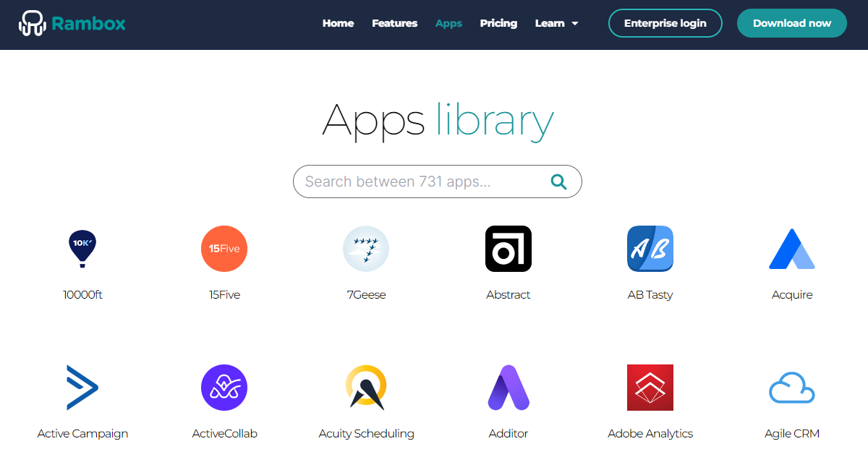Open the Pricing nav item
Screen dimensions: 868x470
pyautogui.click(x=498, y=23)
